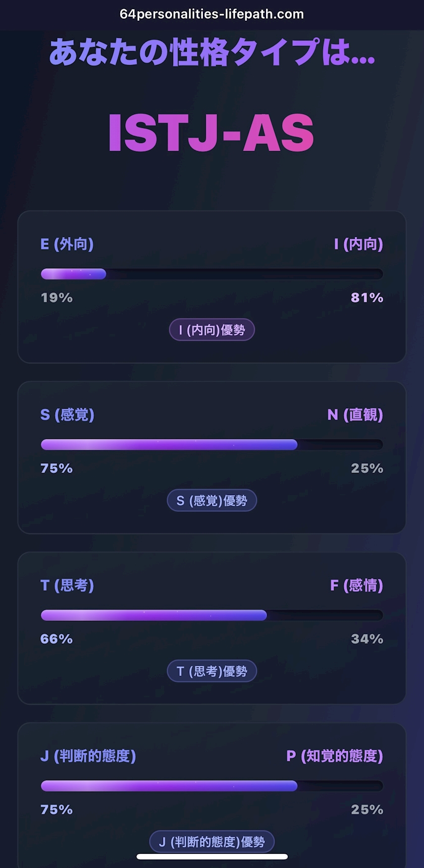Click the ISTJ-AS personality type result
This screenshot has width=424, height=868.
(x=211, y=133)
